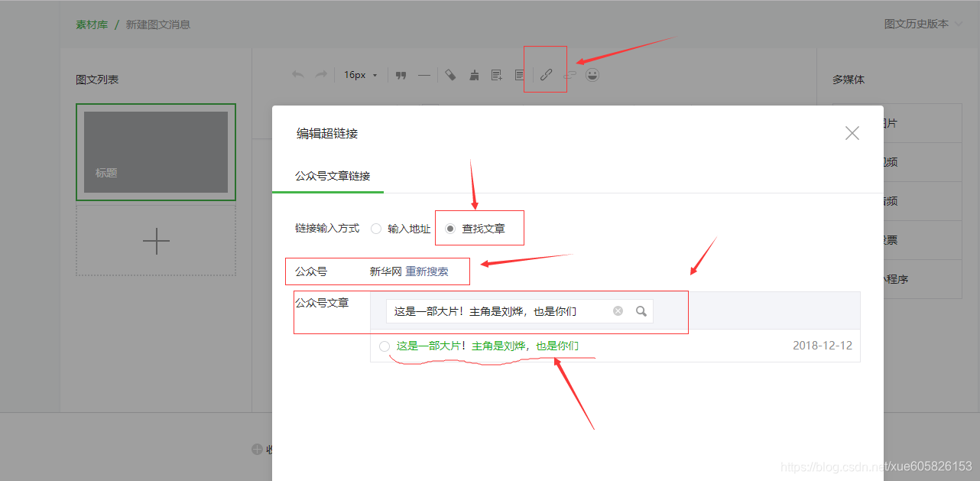Click the date 2018-12-12

pyautogui.click(x=823, y=346)
